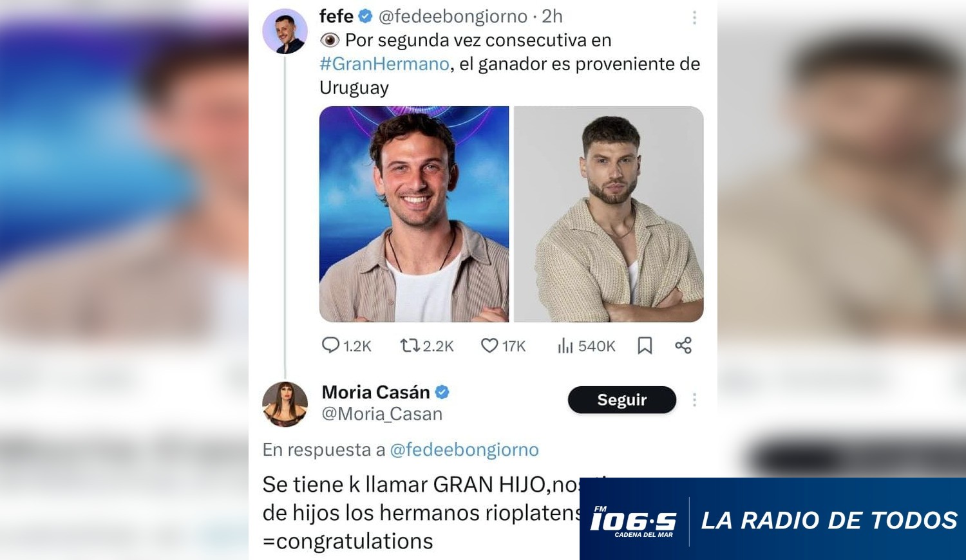Viewport: 966px width, 560px height.
Task: Click the Moria Casán display name
Action: (x=375, y=392)
